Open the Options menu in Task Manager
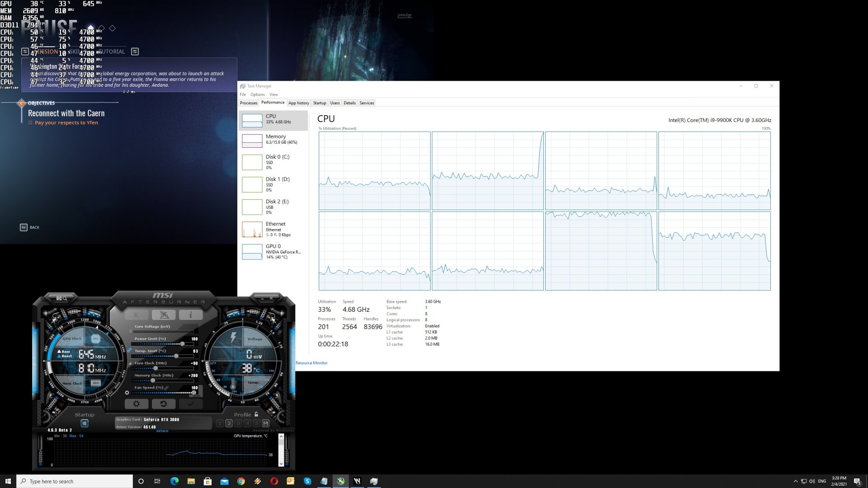The width and height of the screenshot is (868, 488). [x=257, y=94]
